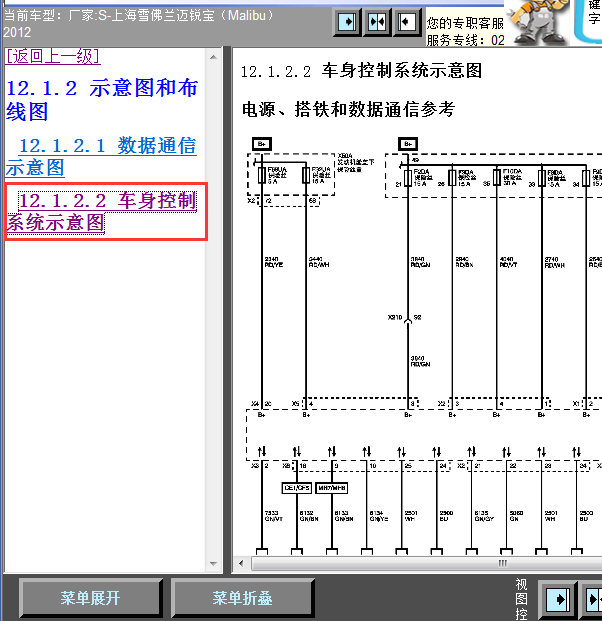Click the 服务专线 hotline text
The height and width of the screenshot is (621, 602).
[x=465, y=40]
